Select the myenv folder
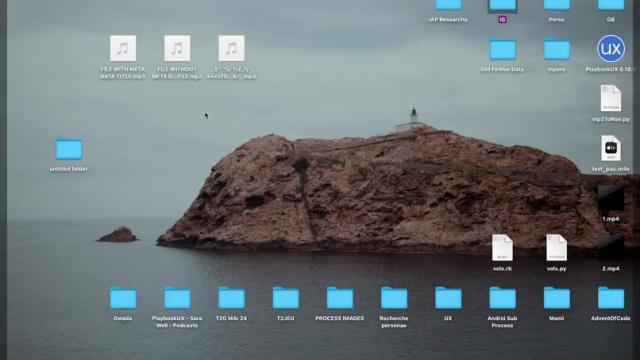This screenshot has height=360, width=640. point(557,49)
